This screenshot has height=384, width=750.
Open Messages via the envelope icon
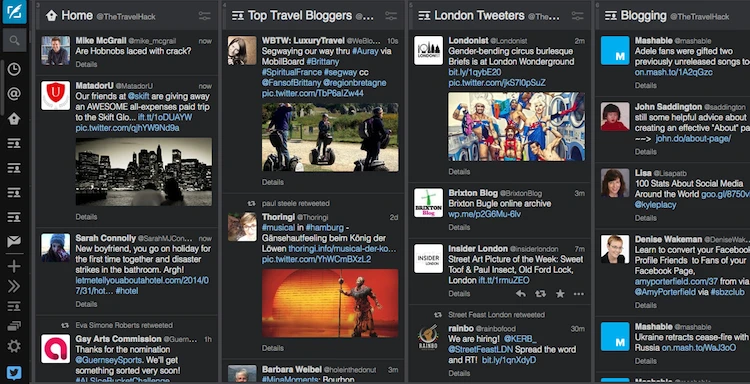[x=14, y=241]
